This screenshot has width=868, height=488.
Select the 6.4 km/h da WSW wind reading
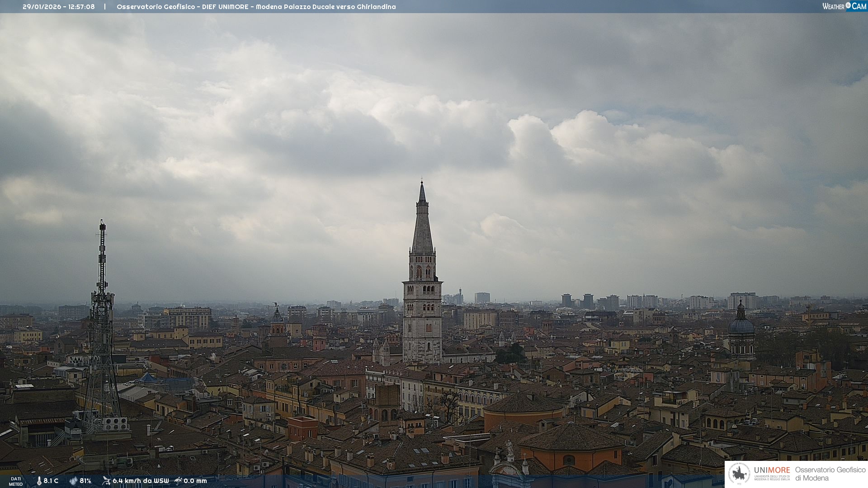pos(141,481)
